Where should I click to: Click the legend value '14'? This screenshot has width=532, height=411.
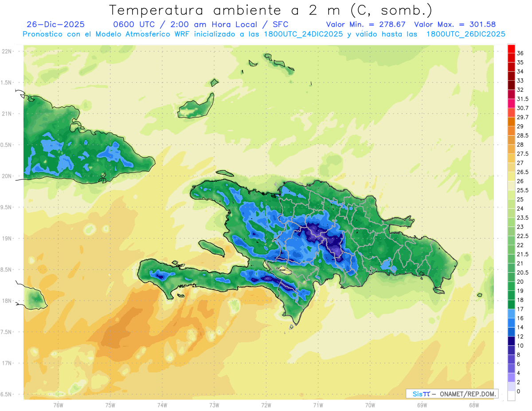(x=520, y=327)
